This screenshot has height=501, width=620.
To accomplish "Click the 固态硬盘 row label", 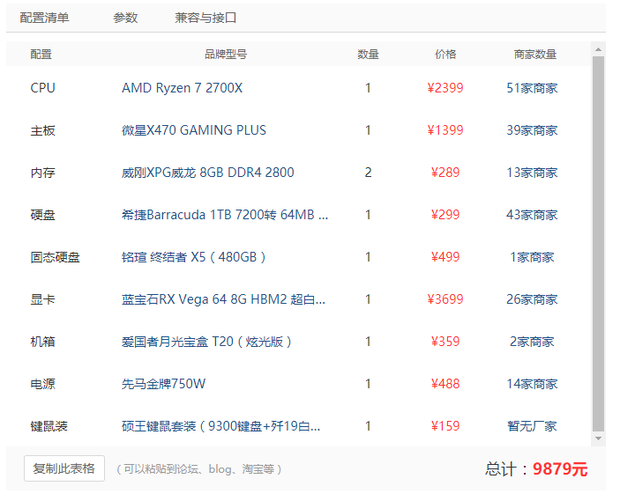I will tap(55, 257).
